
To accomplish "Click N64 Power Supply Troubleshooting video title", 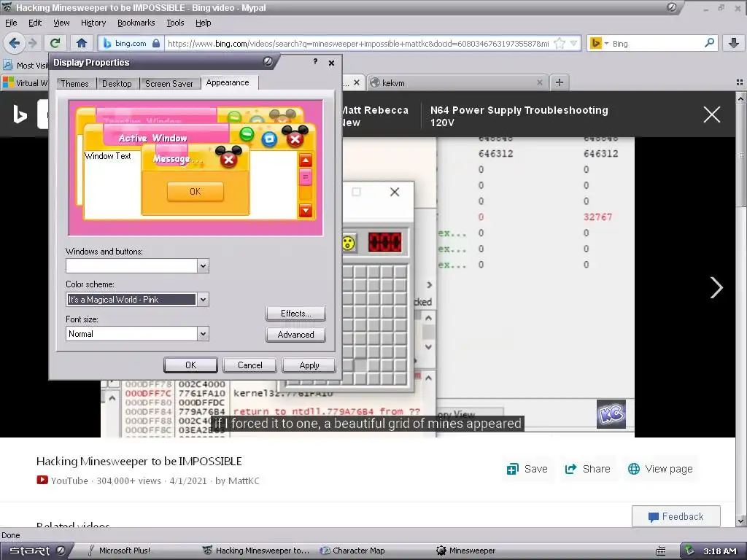I will click(x=519, y=116).
